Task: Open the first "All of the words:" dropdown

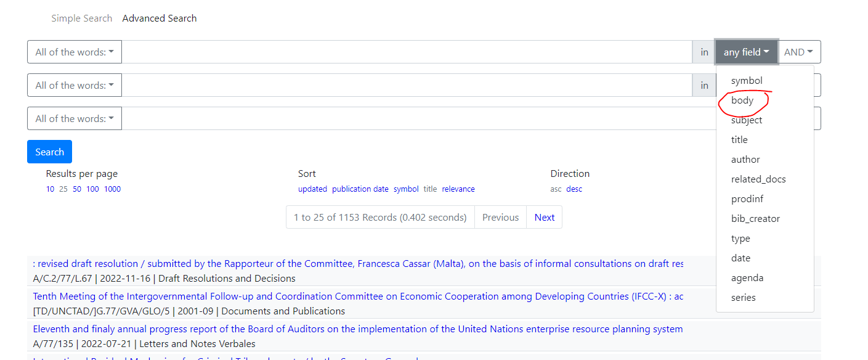Action: (74, 52)
